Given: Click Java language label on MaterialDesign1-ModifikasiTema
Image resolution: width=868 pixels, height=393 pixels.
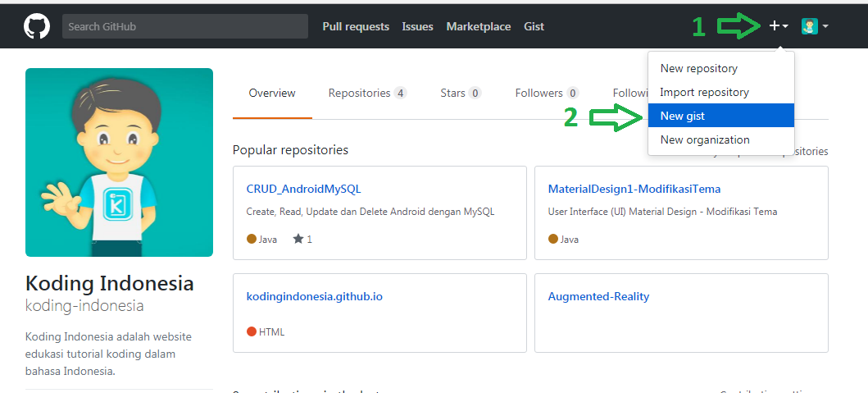Looking at the screenshot, I should click(x=564, y=240).
